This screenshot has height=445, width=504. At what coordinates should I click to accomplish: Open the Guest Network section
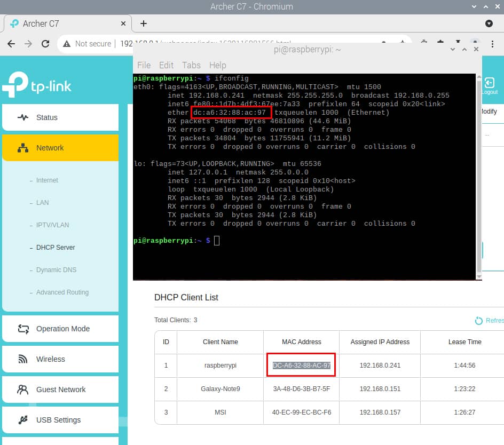[60, 390]
